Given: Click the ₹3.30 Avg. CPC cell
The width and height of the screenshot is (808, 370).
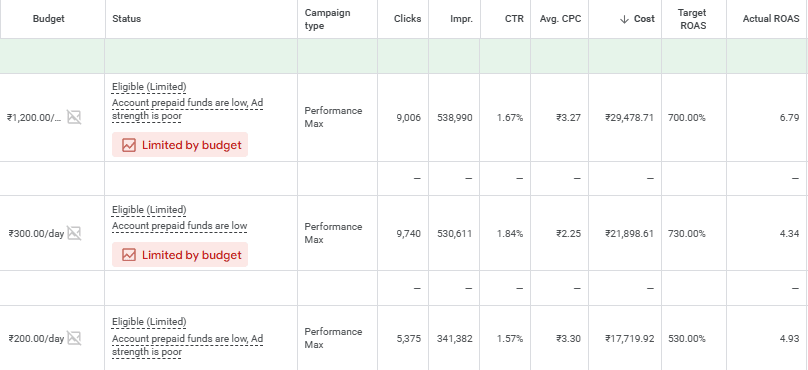Looking at the screenshot, I should point(568,339).
